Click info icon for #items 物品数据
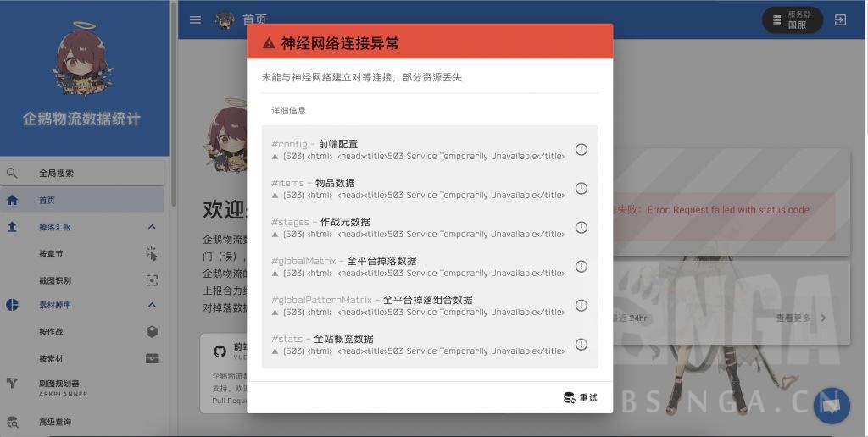This screenshot has height=437, width=868. (581, 188)
